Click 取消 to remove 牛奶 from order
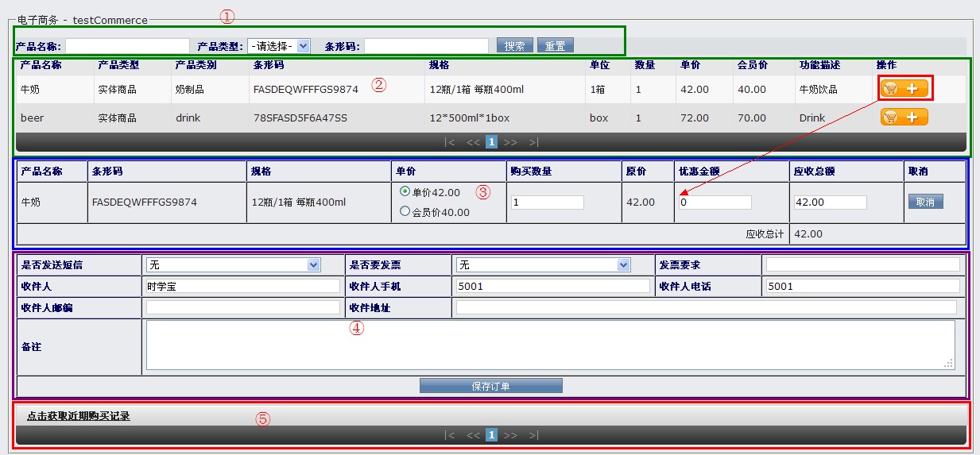The image size is (980, 455). click(925, 202)
